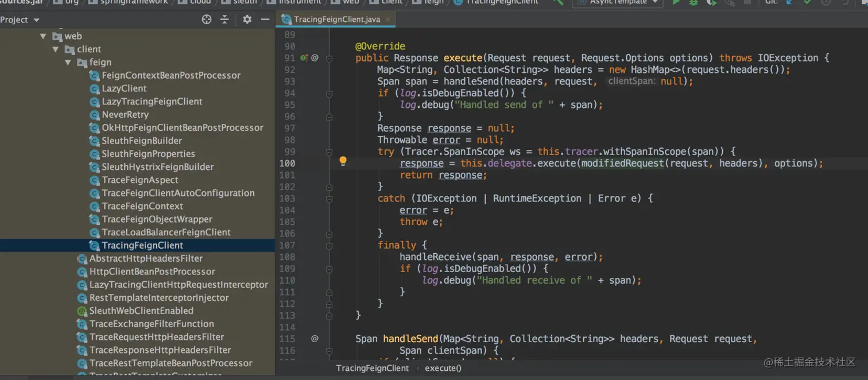
Task: Fold the try block at line 99
Action: [330, 152]
